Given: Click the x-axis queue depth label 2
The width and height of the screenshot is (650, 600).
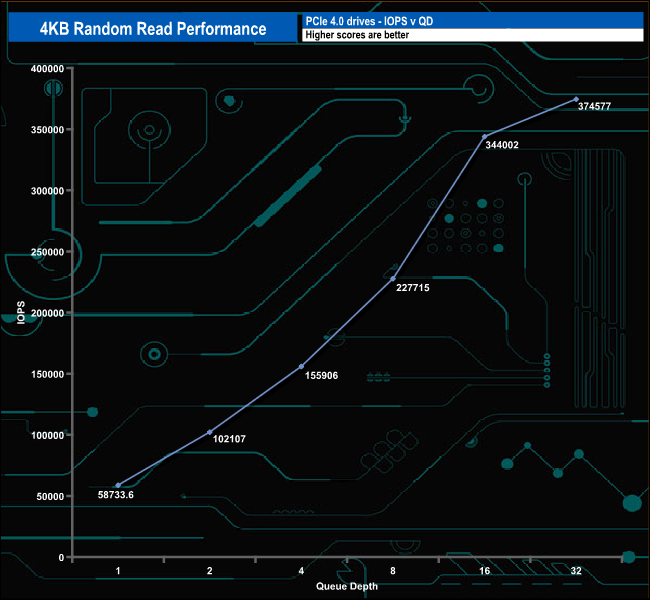Looking at the screenshot, I should (x=210, y=571).
